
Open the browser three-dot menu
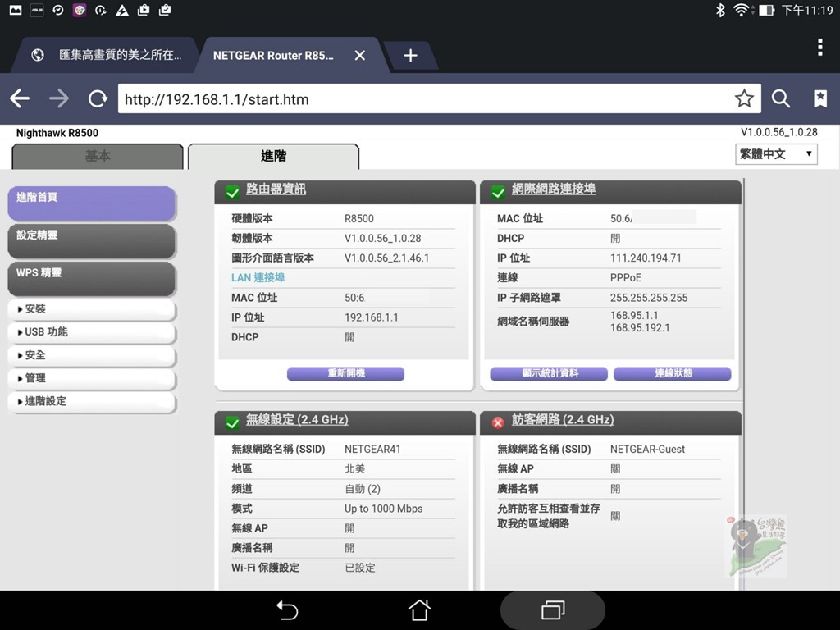[x=820, y=47]
